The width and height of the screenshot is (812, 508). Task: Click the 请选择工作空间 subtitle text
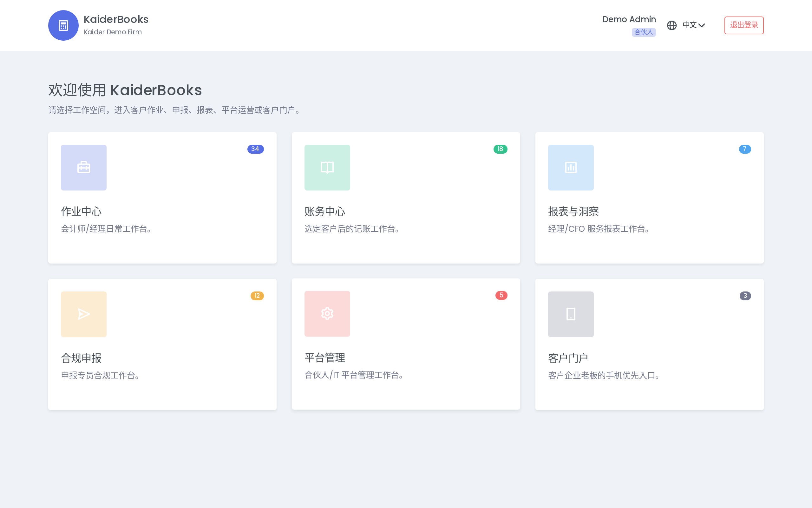174,110
